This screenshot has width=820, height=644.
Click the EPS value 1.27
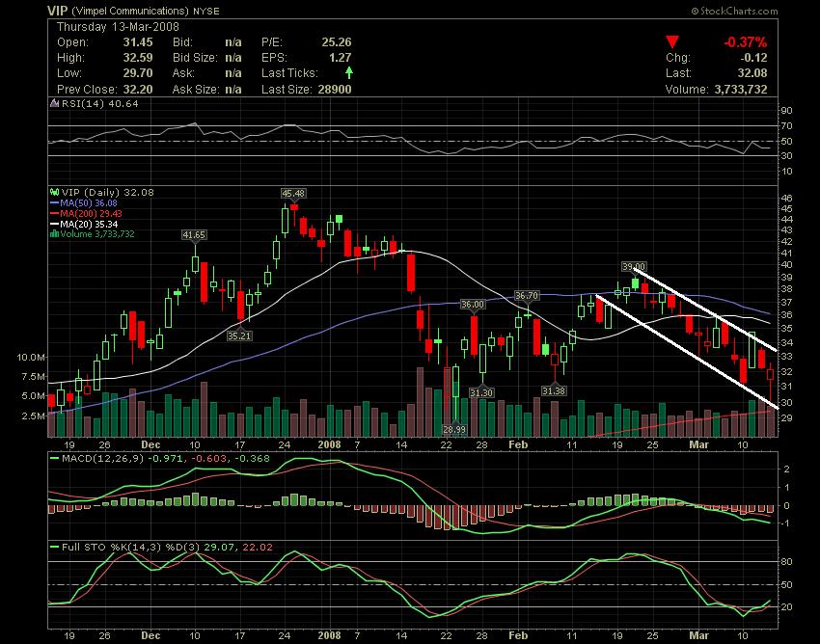[340, 58]
